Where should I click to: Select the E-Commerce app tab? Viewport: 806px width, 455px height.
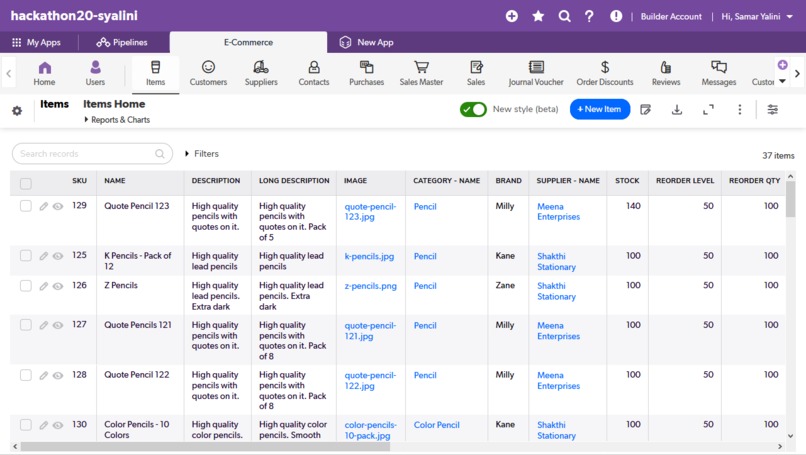(x=248, y=43)
